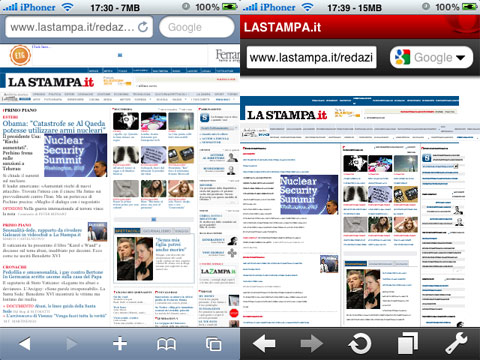Open Nuclear Security Summit image in Safari page
The width and height of the screenshot is (480, 360).
coord(75,155)
